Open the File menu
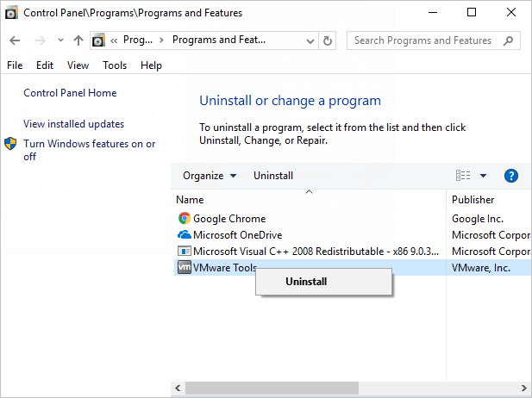532x398 pixels. [15, 65]
